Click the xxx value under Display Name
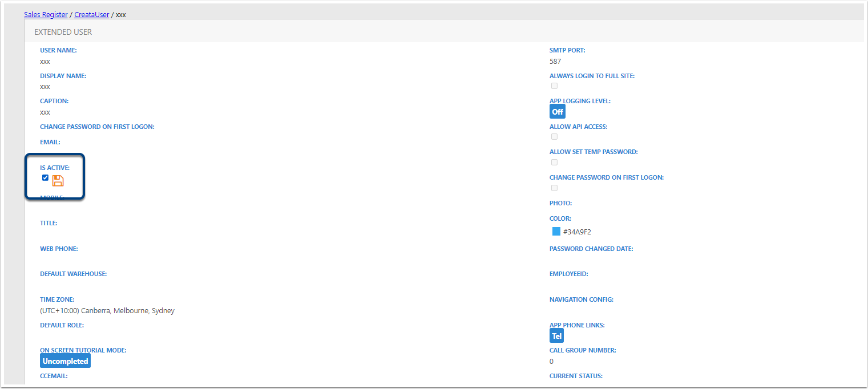The width and height of the screenshot is (868, 389). (45, 87)
